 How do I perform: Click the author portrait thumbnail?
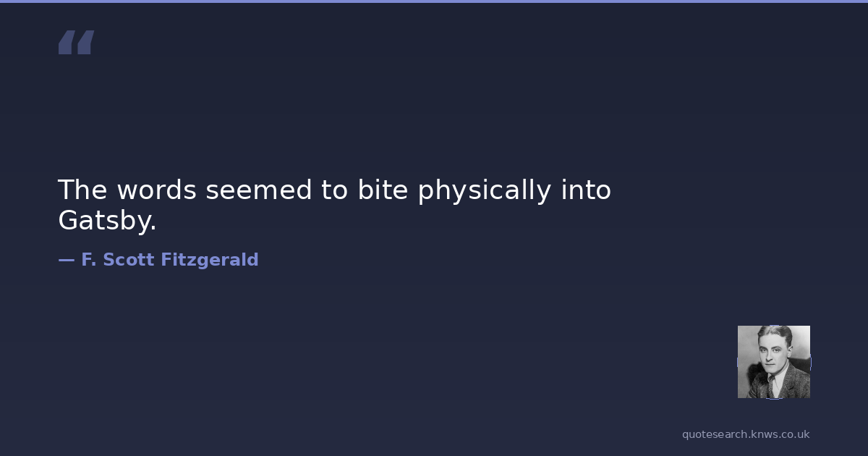[773, 362]
